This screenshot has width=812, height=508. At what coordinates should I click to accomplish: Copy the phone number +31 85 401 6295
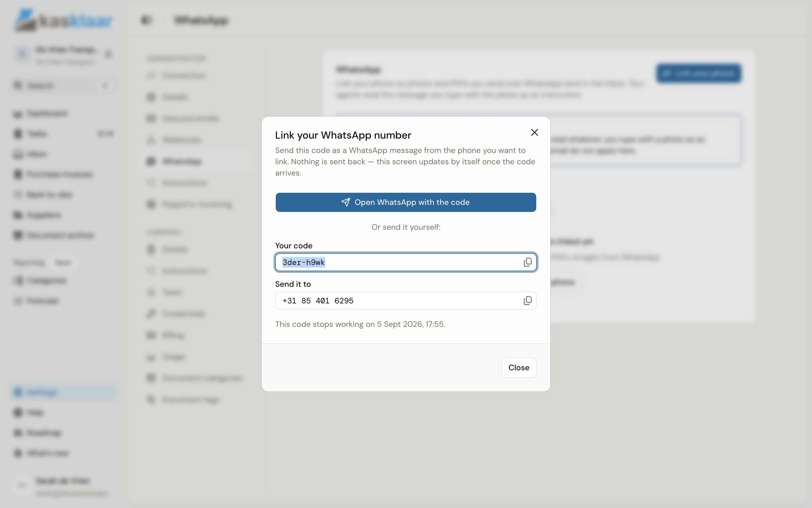coord(528,300)
